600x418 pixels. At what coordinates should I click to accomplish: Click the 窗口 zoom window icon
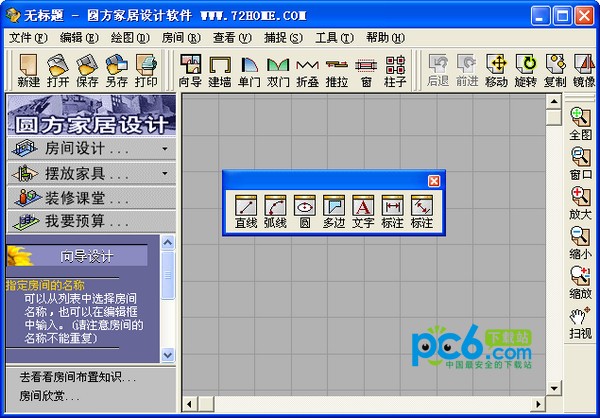click(x=580, y=163)
